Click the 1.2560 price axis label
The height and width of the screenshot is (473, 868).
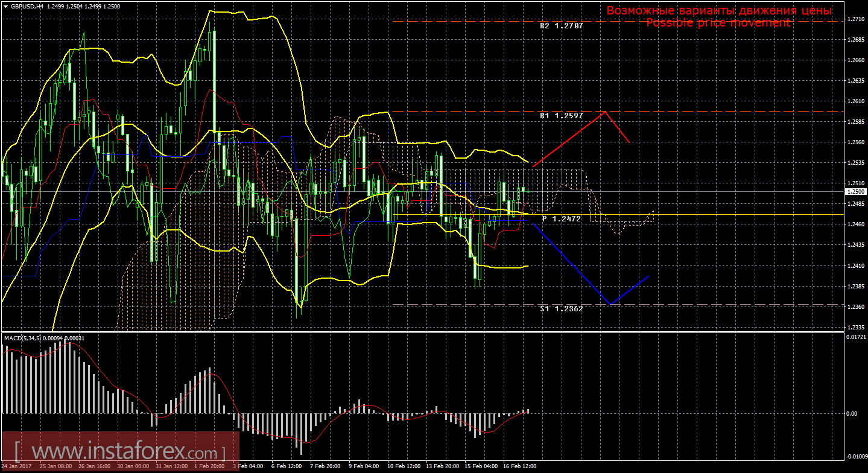(855, 142)
